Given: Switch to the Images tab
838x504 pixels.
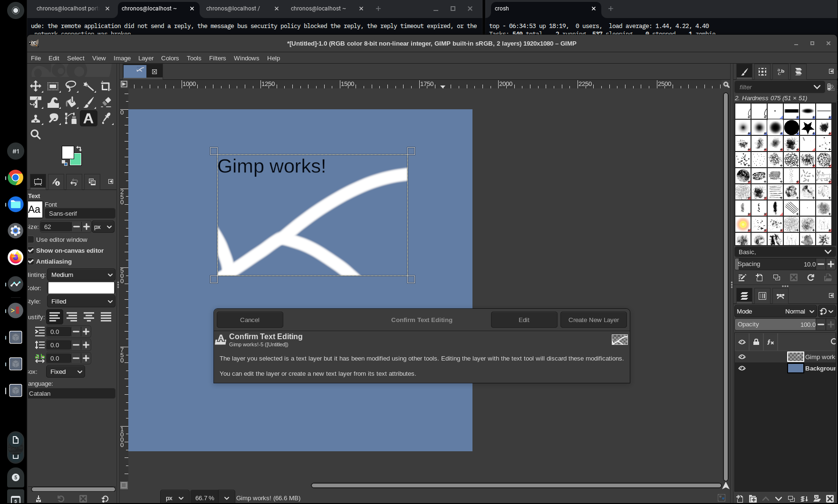Looking at the screenshot, I should pyautogui.click(x=92, y=182).
